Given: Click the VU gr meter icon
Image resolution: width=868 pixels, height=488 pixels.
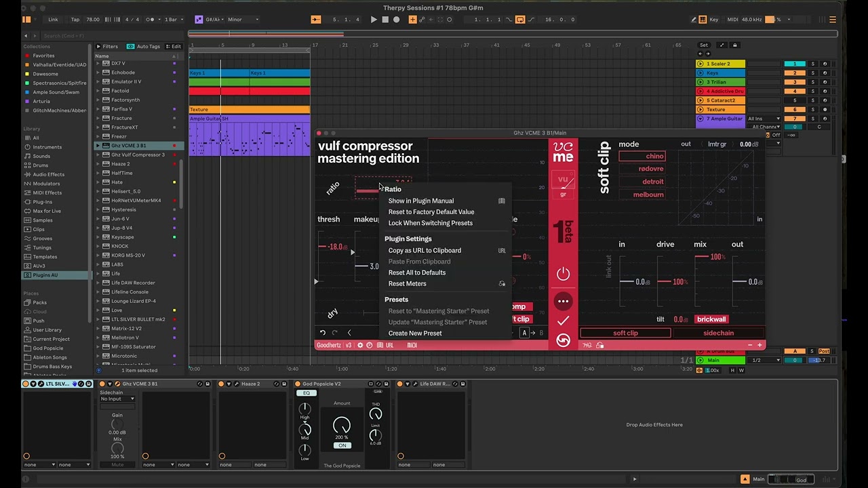Looking at the screenshot, I should click(563, 183).
